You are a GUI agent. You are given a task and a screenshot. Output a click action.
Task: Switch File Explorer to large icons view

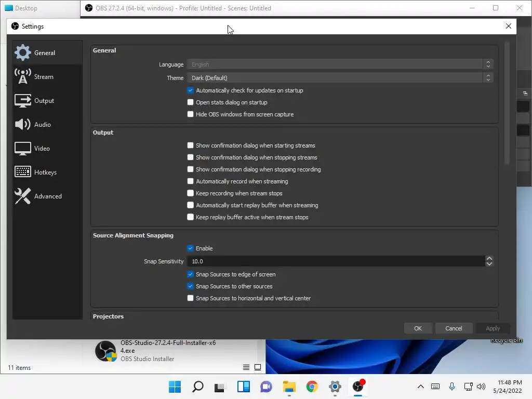258,367
